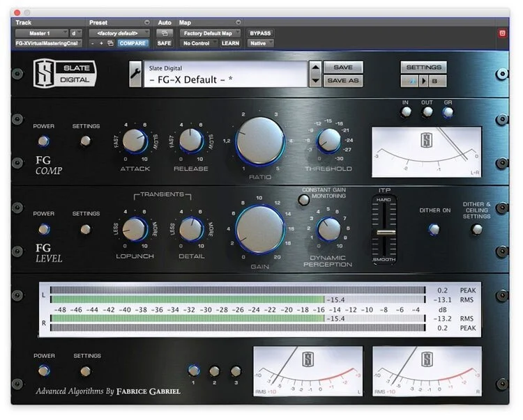Toggle the DITHER ON button
Image resolution: width=523 pixels, height=420 pixels.
(434, 229)
